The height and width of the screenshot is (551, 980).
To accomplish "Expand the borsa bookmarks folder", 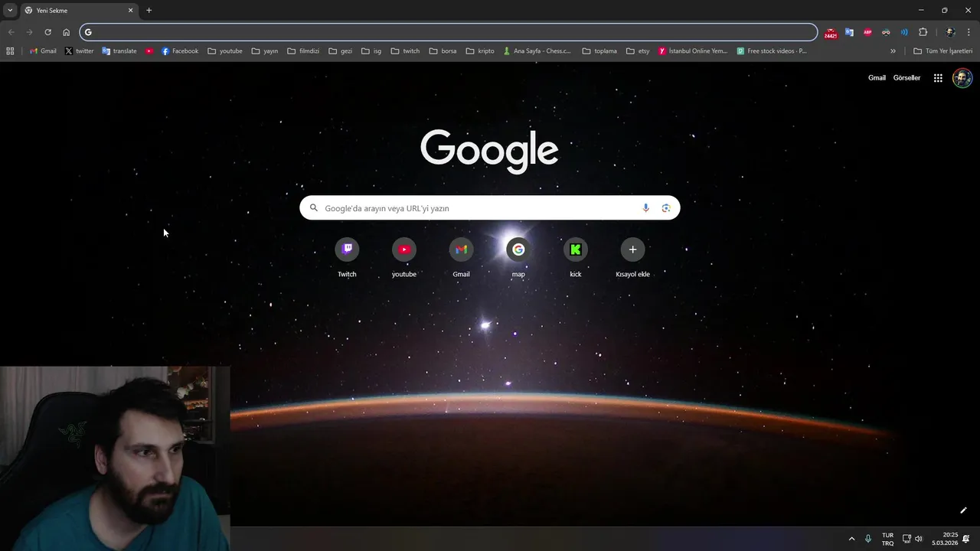I will point(443,51).
